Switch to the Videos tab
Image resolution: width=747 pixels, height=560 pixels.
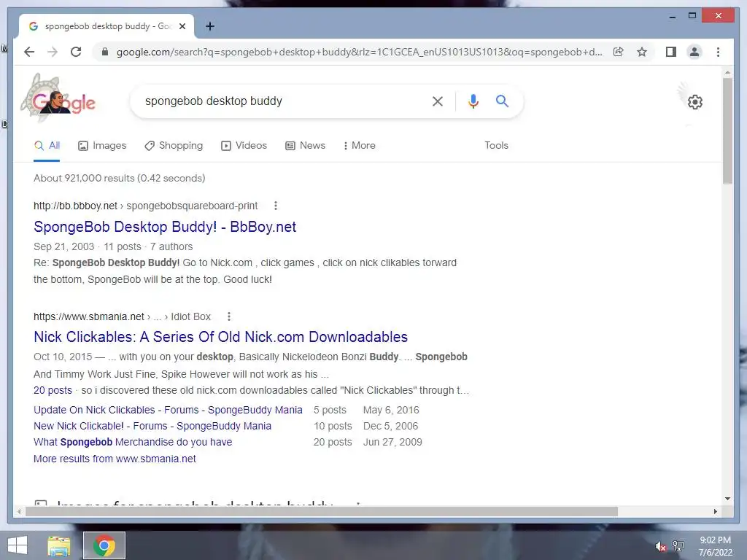tap(244, 146)
